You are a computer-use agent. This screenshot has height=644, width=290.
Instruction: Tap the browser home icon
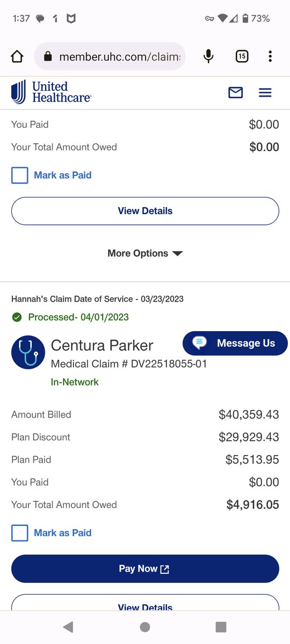(x=17, y=56)
